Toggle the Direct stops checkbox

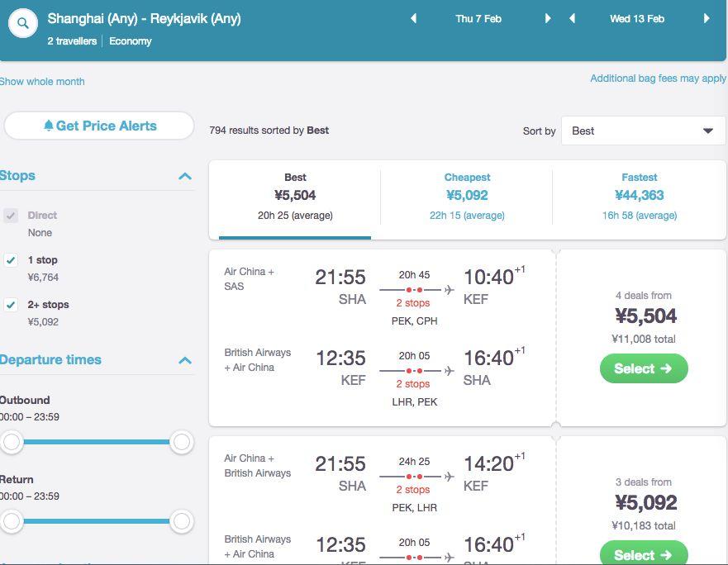click(x=11, y=216)
